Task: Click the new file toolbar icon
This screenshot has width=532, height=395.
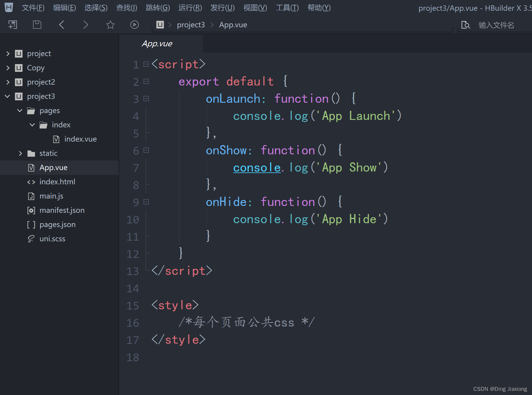Action: coord(13,25)
